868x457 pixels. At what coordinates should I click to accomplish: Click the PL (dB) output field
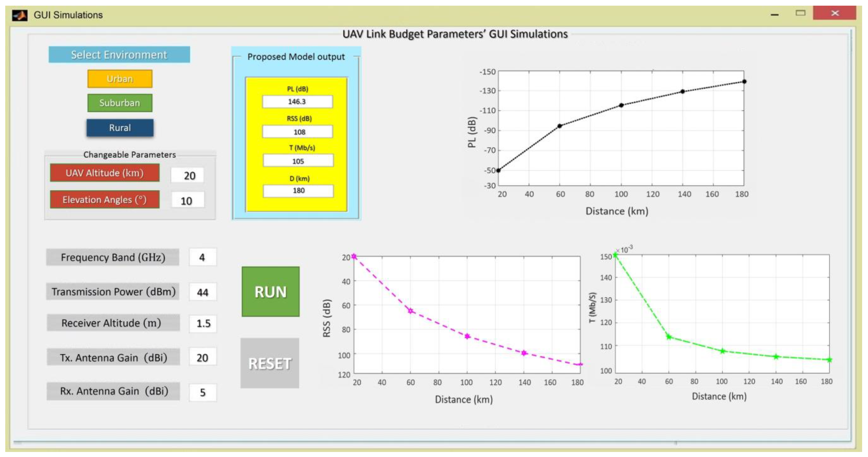297,102
